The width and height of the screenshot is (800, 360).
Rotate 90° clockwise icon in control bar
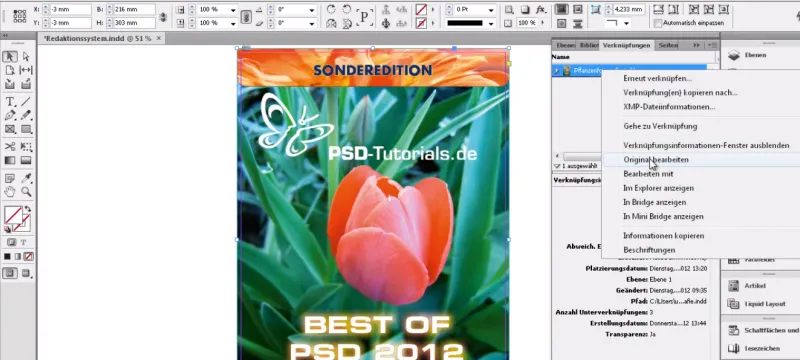[331, 9]
